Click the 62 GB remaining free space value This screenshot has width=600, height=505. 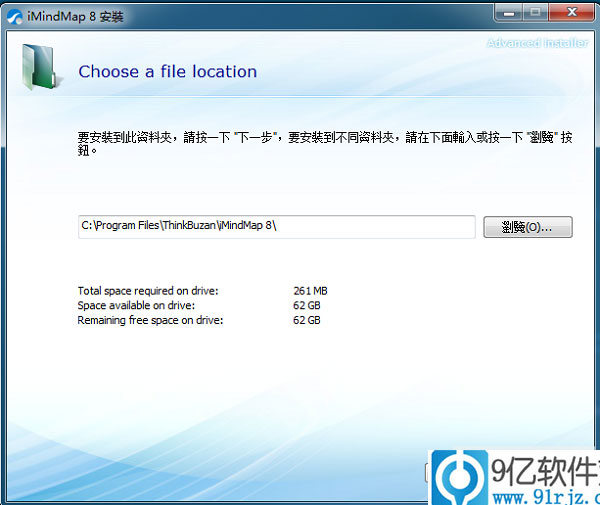306,320
